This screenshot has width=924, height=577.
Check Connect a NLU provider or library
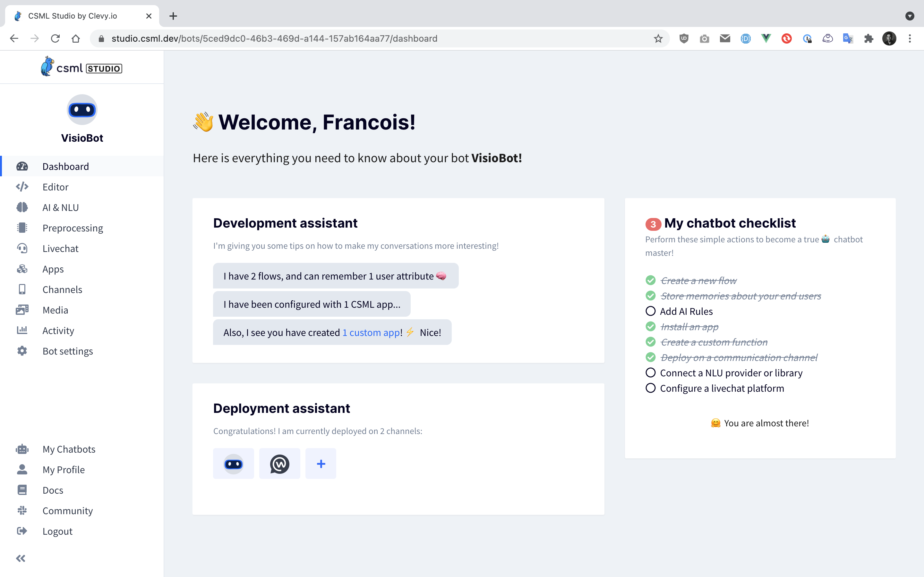(650, 373)
